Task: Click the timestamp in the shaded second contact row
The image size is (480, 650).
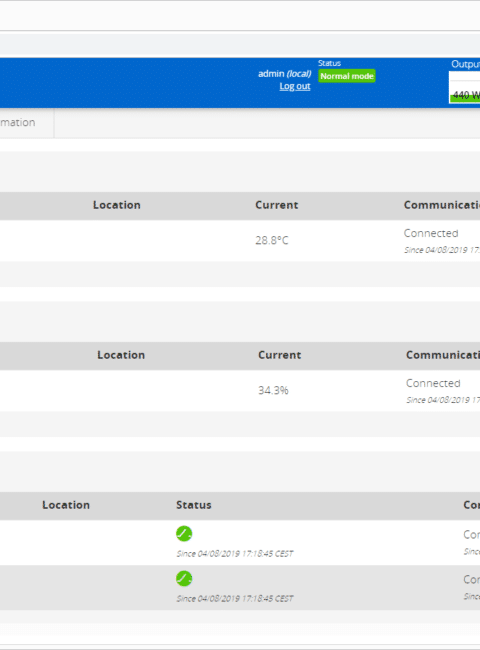Action: (235, 599)
